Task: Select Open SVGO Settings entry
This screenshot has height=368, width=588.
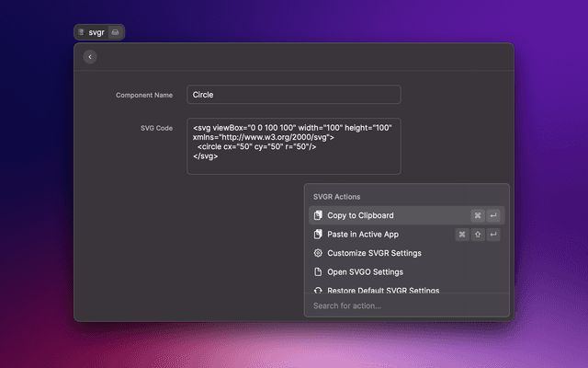Action: click(365, 272)
